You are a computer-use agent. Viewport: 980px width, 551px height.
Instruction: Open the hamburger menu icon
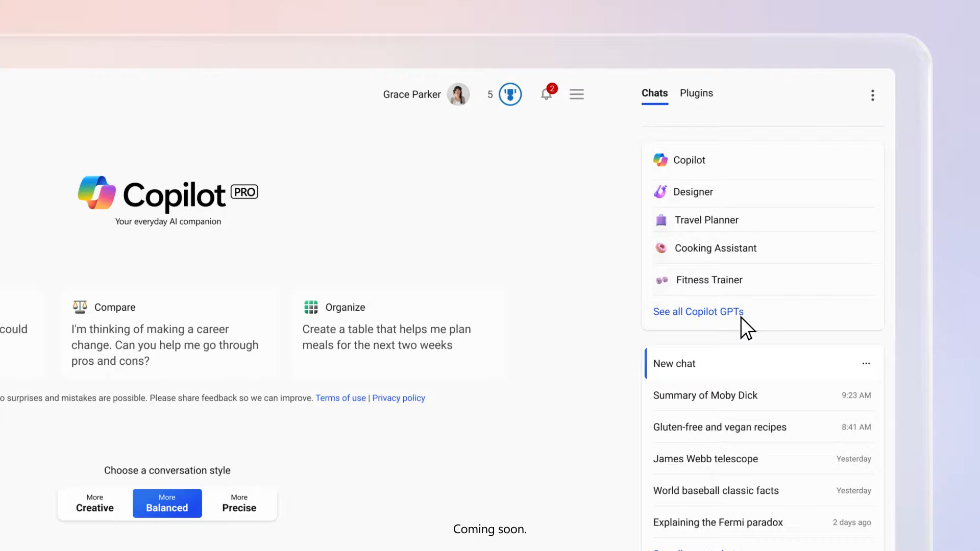coord(577,94)
